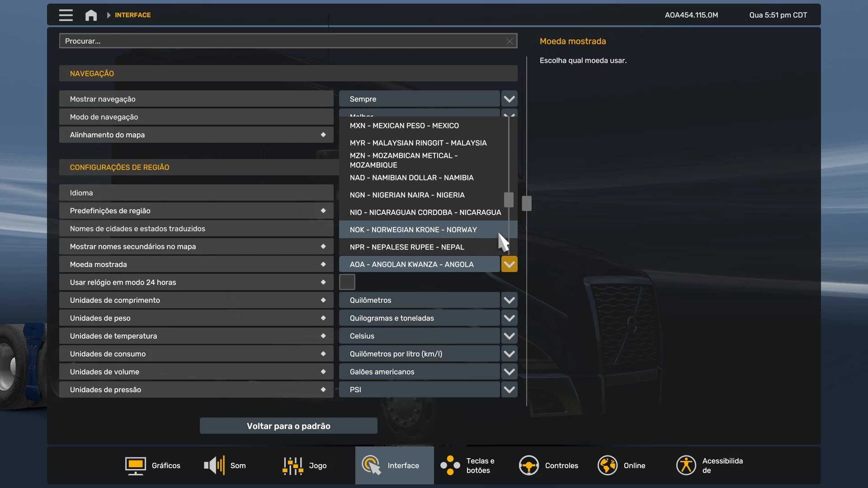868x488 pixels.
Task: Click Voltar para o padrão button
Action: (x=288, y=426)
